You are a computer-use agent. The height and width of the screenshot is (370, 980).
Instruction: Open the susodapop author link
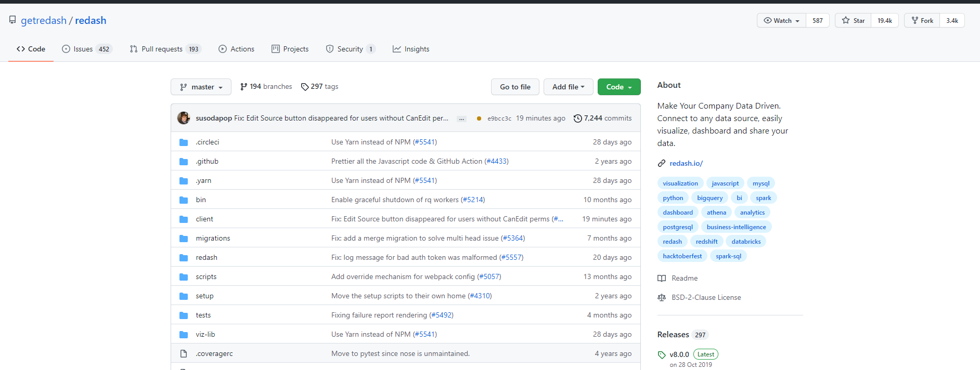coord(214,118)
